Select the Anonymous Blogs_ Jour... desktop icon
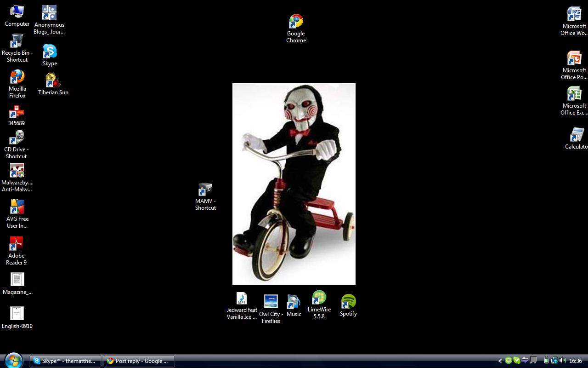The width and height of the screenshot is (588, 368). click(x=49, y=20)
